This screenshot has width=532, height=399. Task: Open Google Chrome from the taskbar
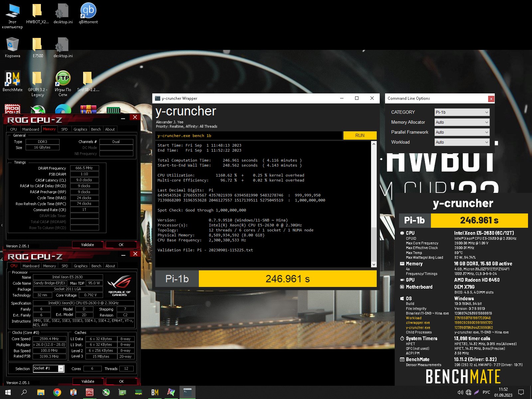57,392
